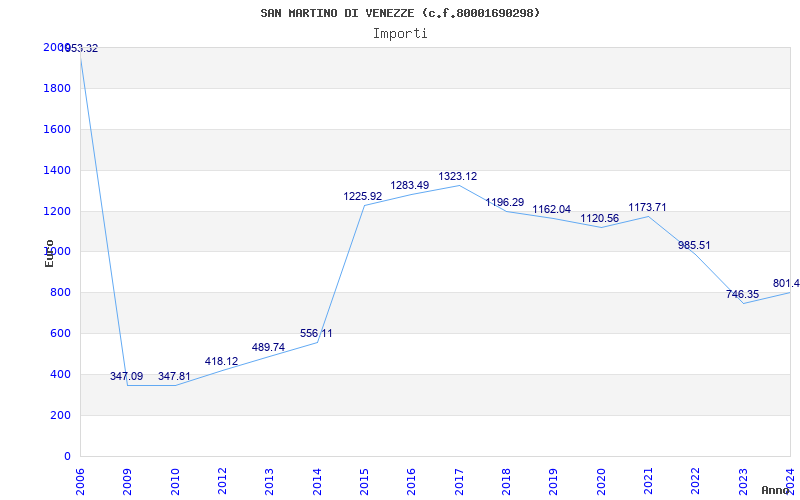Click x-axis year 2010
800x500 pixels.
click(x=174, y=481)
